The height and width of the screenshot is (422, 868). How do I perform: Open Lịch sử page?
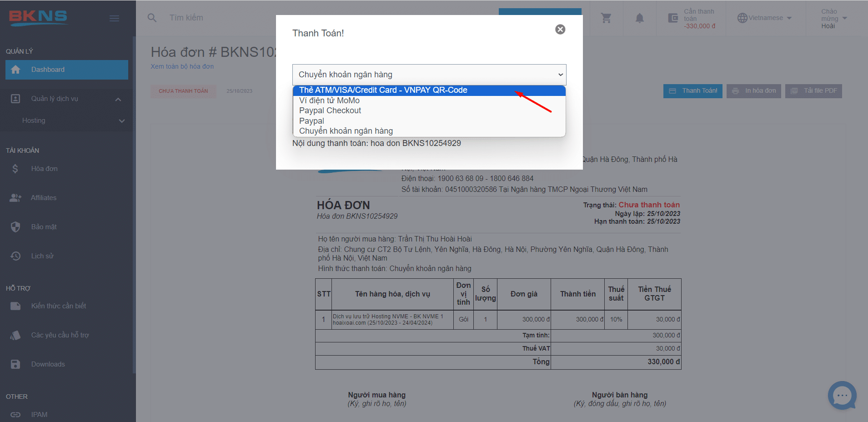pyautogui.click(x=42, y=256)
